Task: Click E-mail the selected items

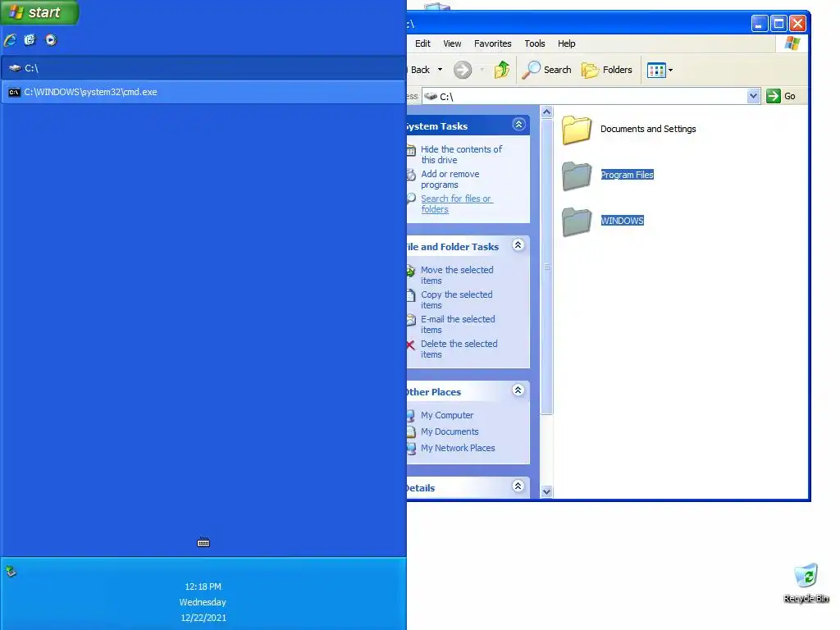Action: point(457,324)
